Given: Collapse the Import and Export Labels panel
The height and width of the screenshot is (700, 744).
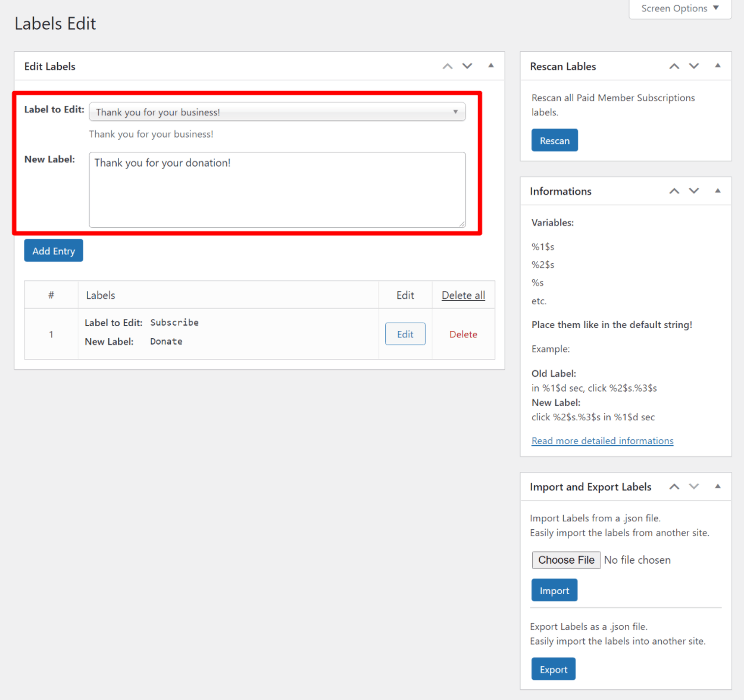Looking at the screenshot, I should click(x=717, y=486).
